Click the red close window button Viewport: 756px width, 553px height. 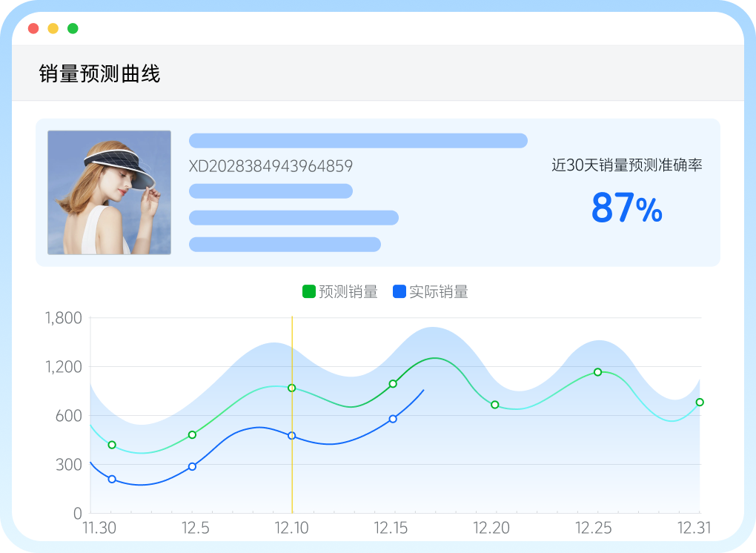33,29
